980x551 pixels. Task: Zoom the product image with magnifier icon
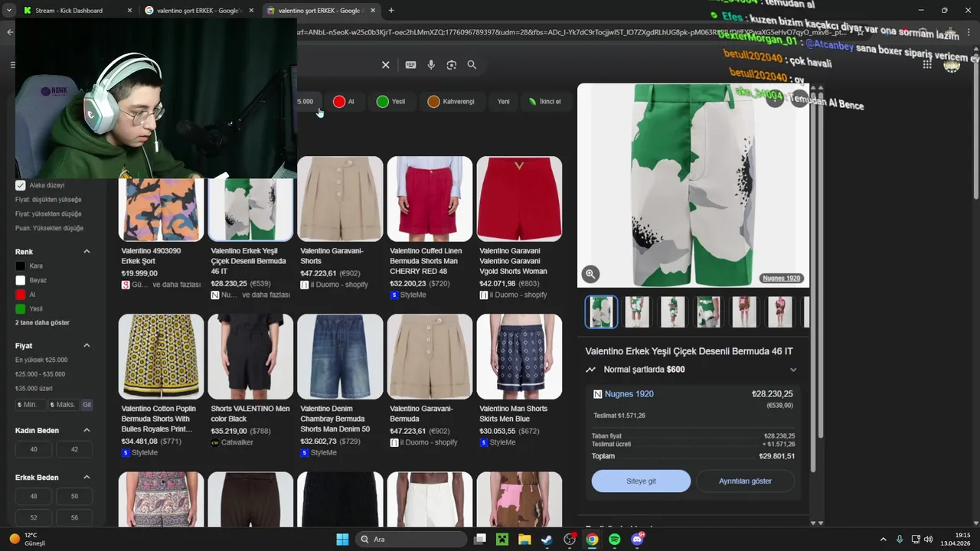coord(590,274)
